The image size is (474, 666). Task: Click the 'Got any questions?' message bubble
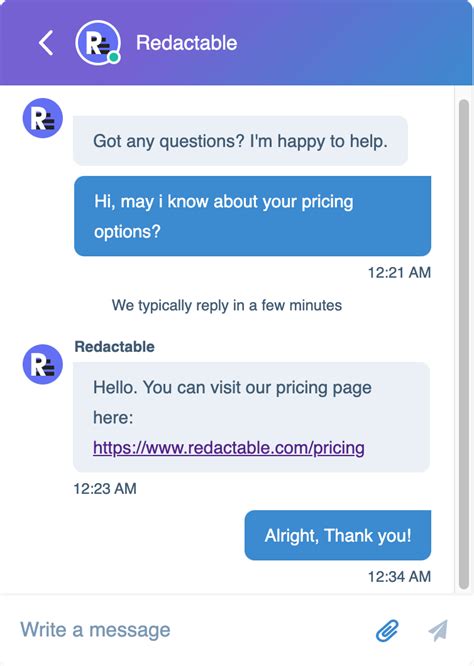point(240,141)
